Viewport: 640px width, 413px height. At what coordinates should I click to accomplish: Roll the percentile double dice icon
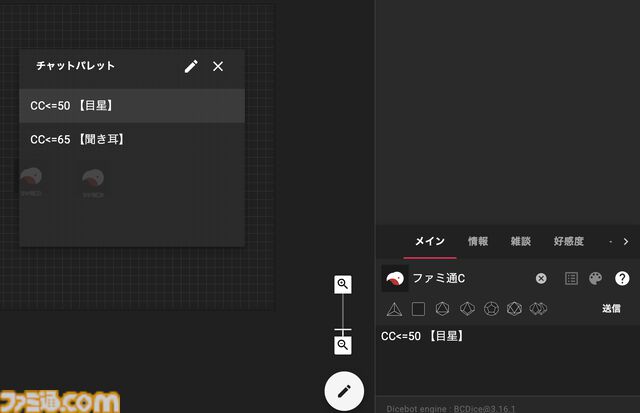coord(538,309)
